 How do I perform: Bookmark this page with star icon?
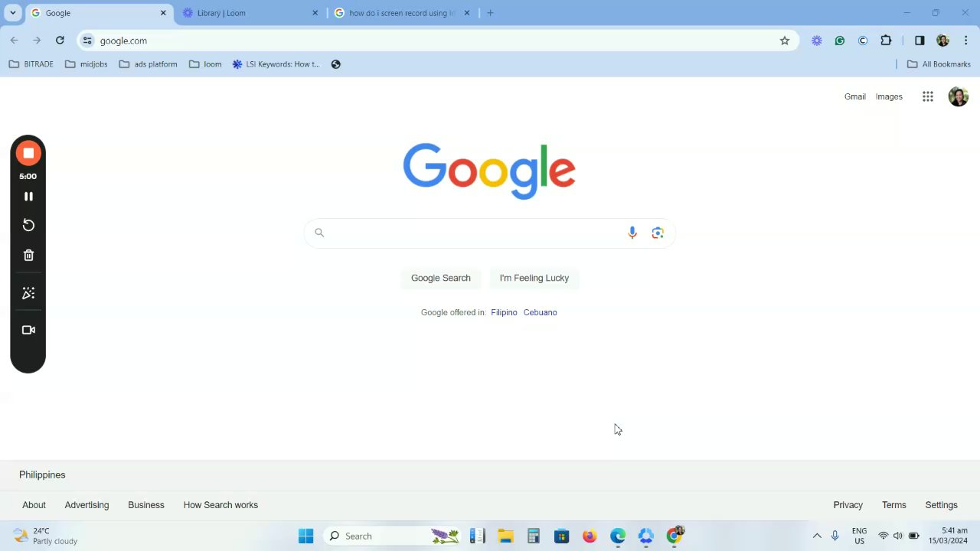pos(785,41)
